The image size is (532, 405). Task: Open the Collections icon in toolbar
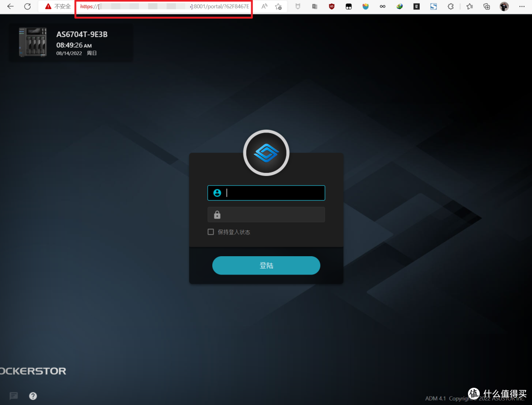(x=487, y=6)
